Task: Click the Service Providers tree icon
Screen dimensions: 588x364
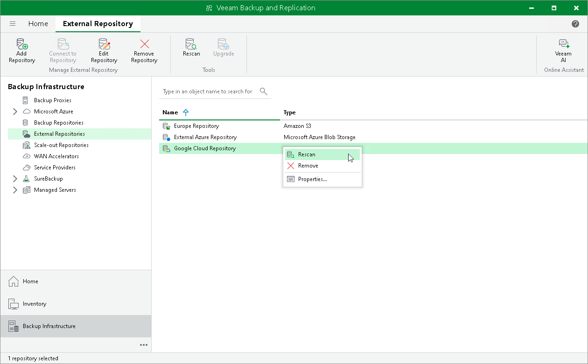Action: coord(26,168)
